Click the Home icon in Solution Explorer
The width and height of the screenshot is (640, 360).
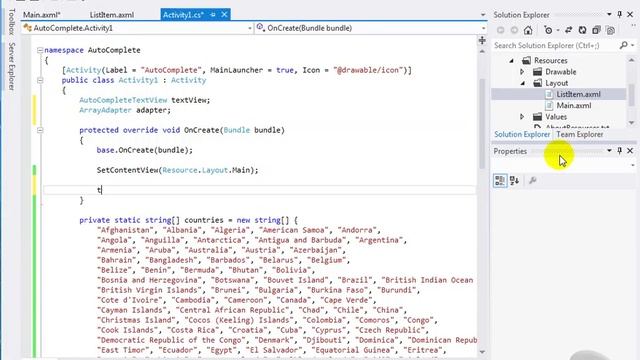(x=528, y=30)
